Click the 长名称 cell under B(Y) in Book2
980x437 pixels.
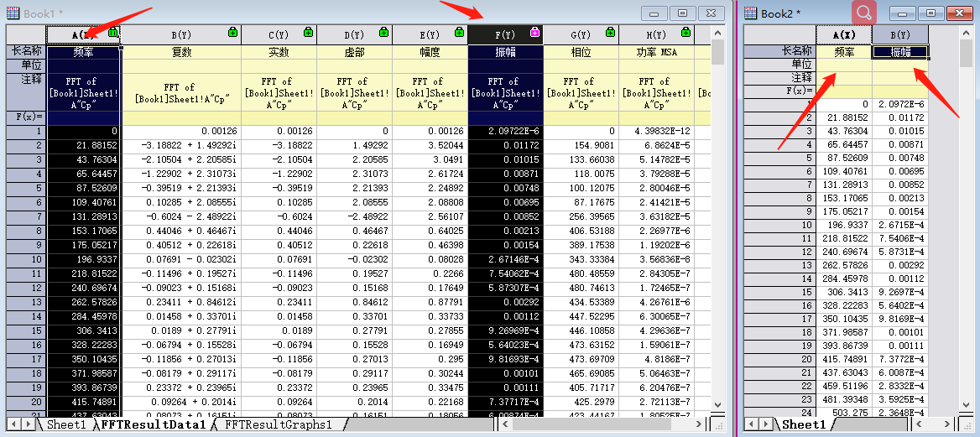[x=899, y=51]
